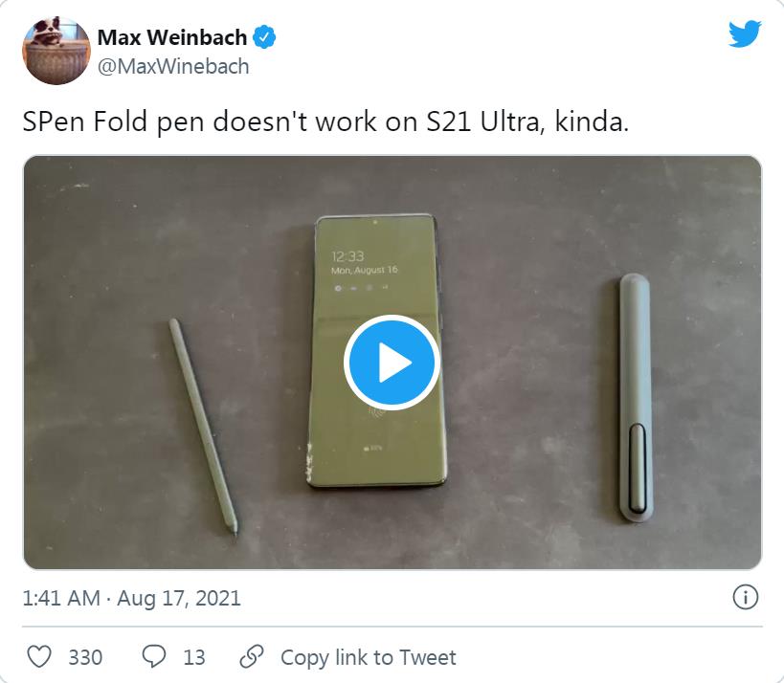This screenshot has width=784, height=683.
Task: Click the chain link icon
Action: (x=252, y=656)
